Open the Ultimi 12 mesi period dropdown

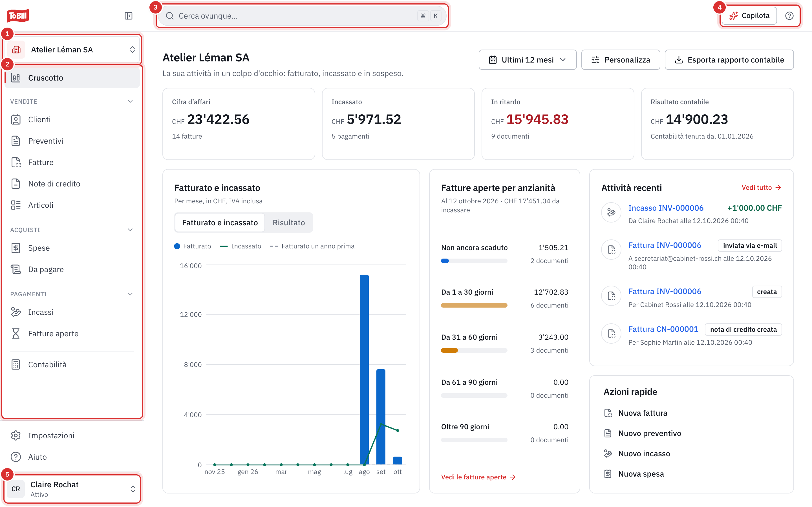(528, 60)
